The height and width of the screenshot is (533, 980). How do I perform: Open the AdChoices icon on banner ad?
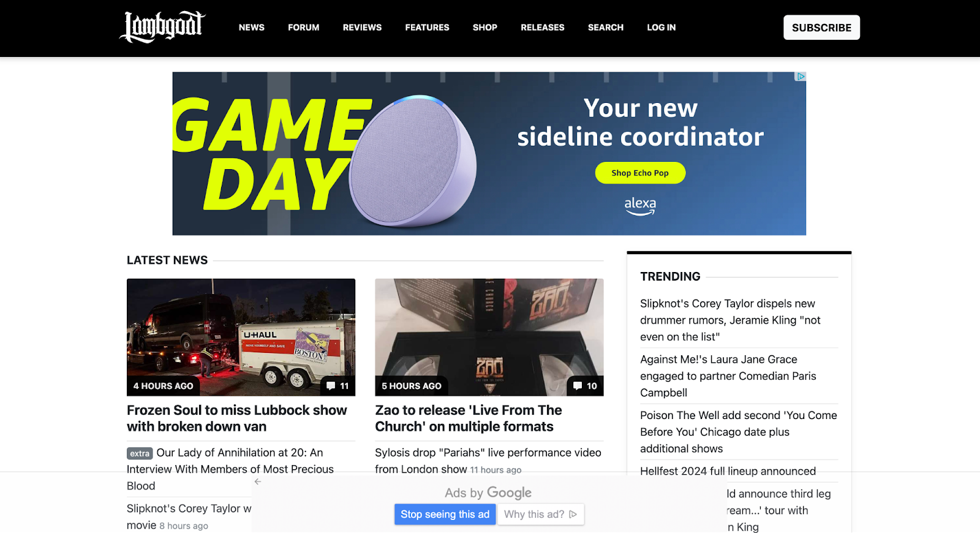[x=801, y=77]
